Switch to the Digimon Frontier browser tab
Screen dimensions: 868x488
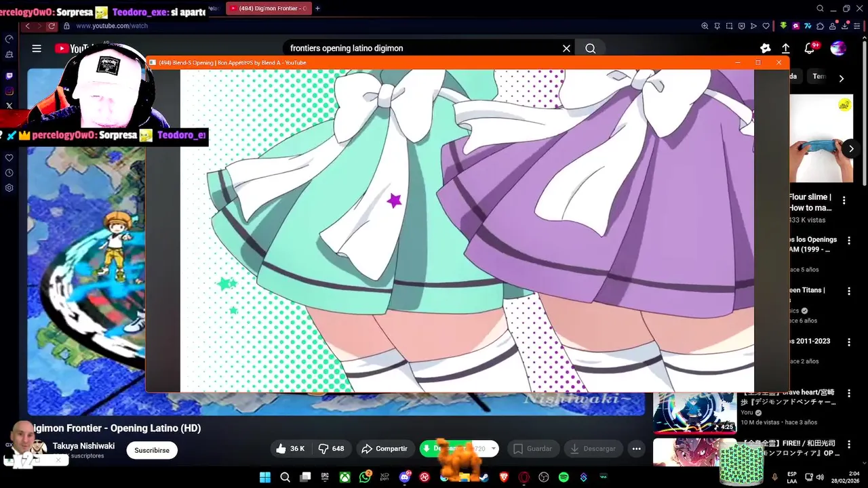click(x=269, y=8)
